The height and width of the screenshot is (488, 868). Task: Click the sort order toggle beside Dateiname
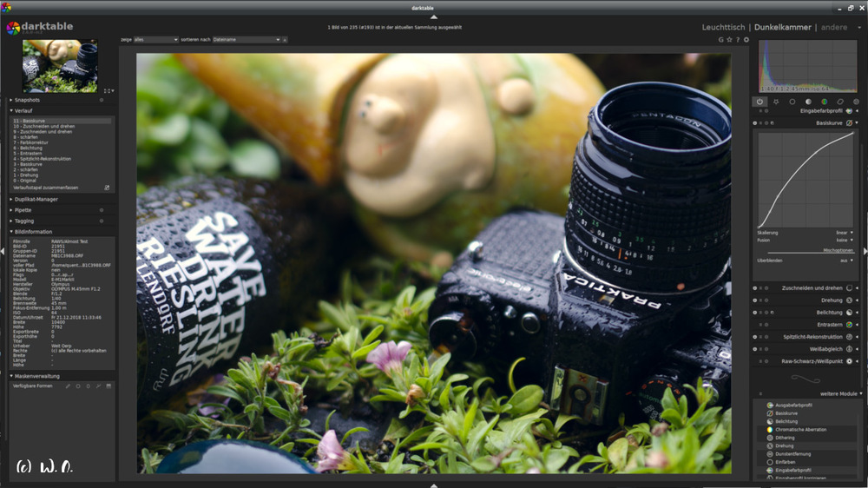(285, 39)
